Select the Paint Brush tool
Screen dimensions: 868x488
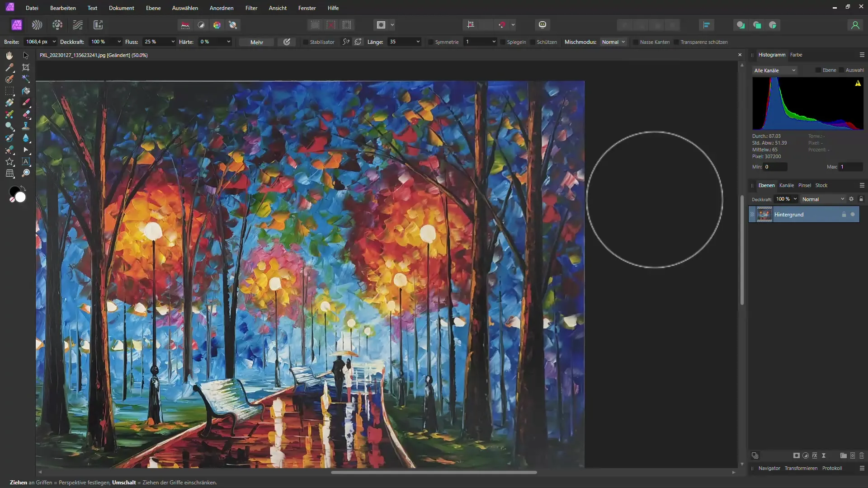click(x=26, y=103)
